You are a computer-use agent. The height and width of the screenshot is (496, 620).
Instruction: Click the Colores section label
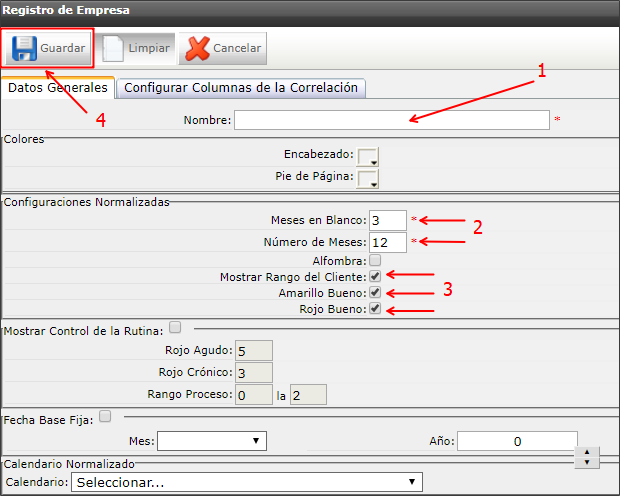pyautogui.click(x=24, y=139)
